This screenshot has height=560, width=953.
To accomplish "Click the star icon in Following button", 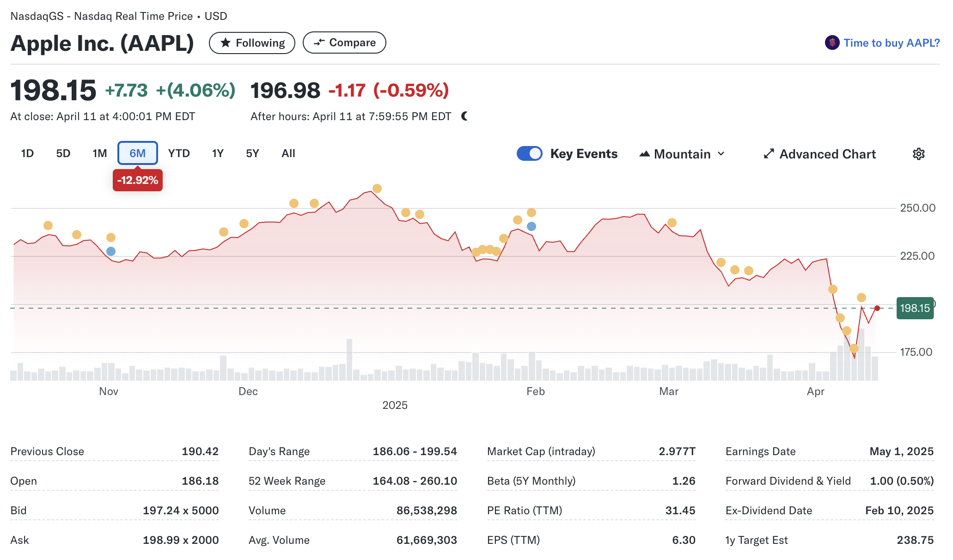I will coord(226,43).
